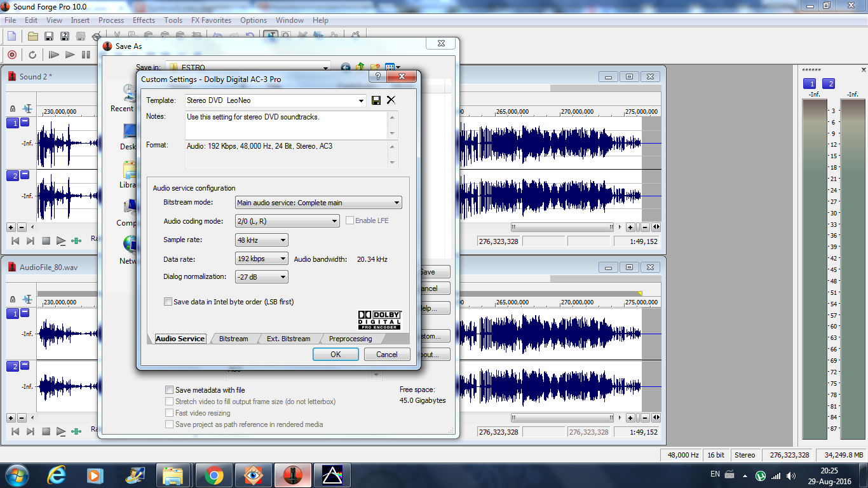Delete the template with the X icon
Screen dimensions: 868x488
(x=391, y=100)
